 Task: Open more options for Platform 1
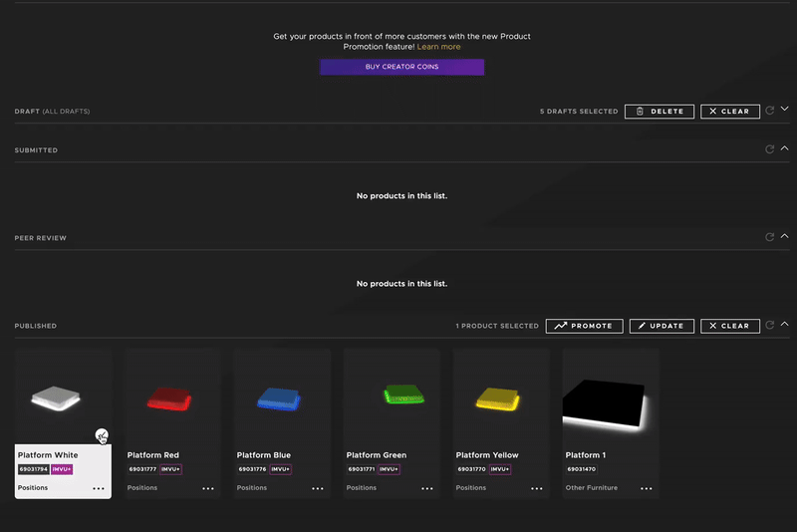(646, 488)
